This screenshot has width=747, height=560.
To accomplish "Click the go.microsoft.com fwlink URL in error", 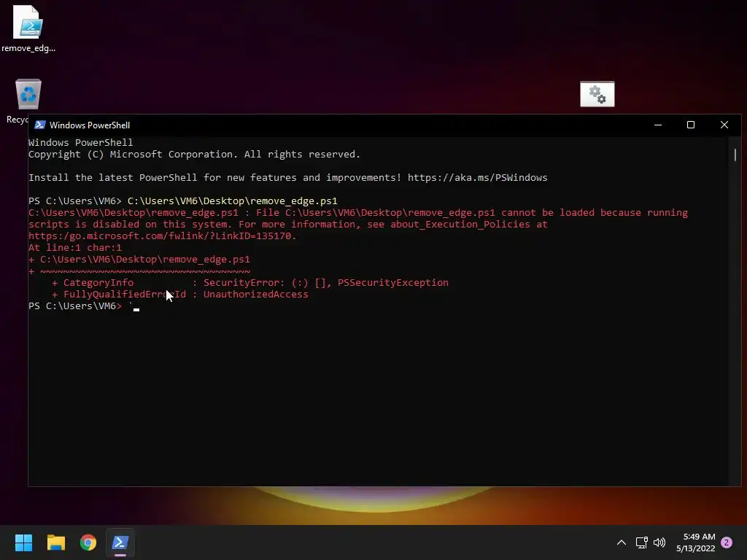I will (x=162, y=236).
